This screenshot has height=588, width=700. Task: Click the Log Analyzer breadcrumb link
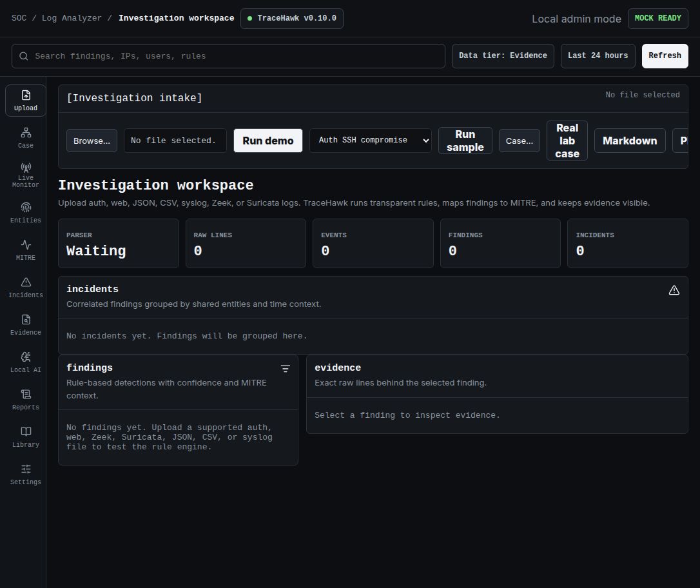pyautogui.click(x=72, y=18)
